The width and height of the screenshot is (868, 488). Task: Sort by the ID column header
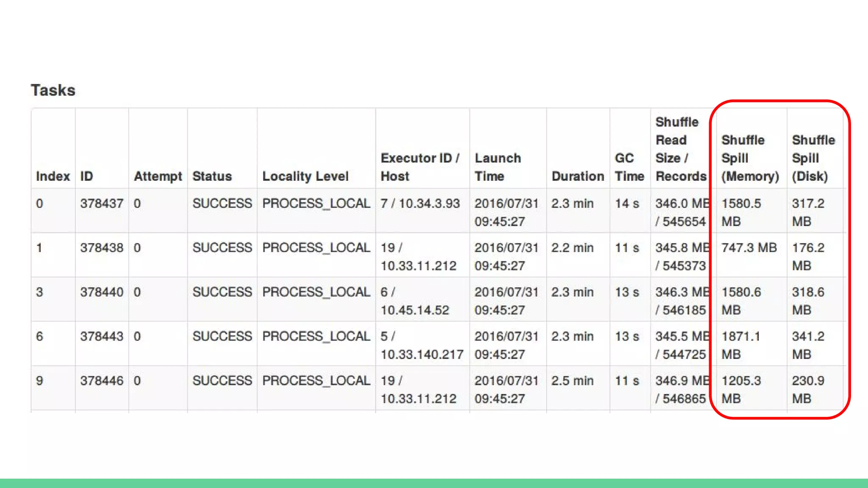click(x=86, y=176)
